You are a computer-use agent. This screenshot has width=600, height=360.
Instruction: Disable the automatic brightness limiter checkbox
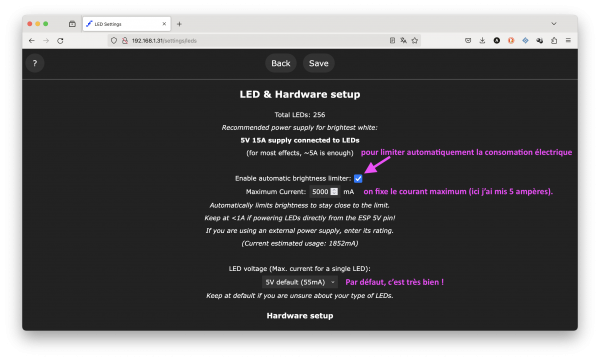pyautogui.click(x=358, y=179)
